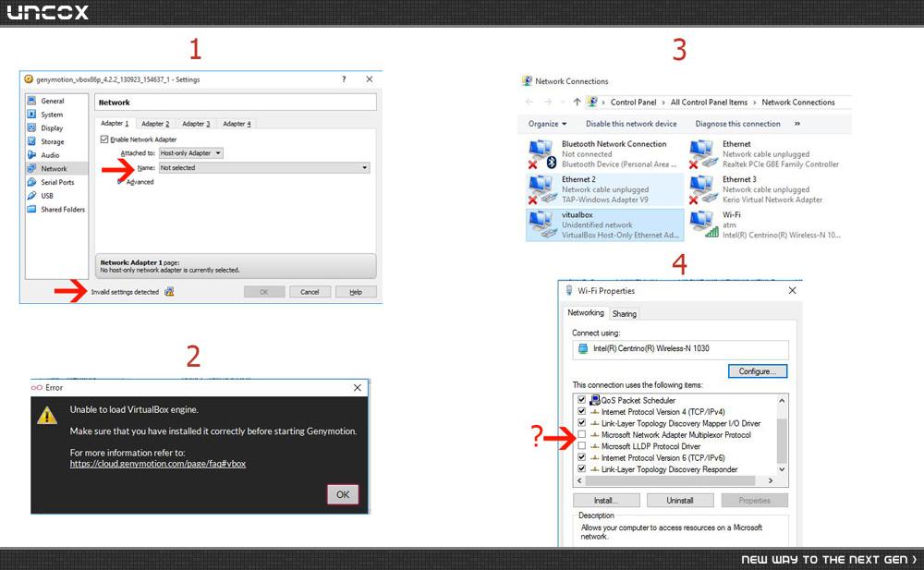This screenshot has height=570, width=924.
Task: Open the Sharing tab in Wi-Fi Properties
Action: 624,314
